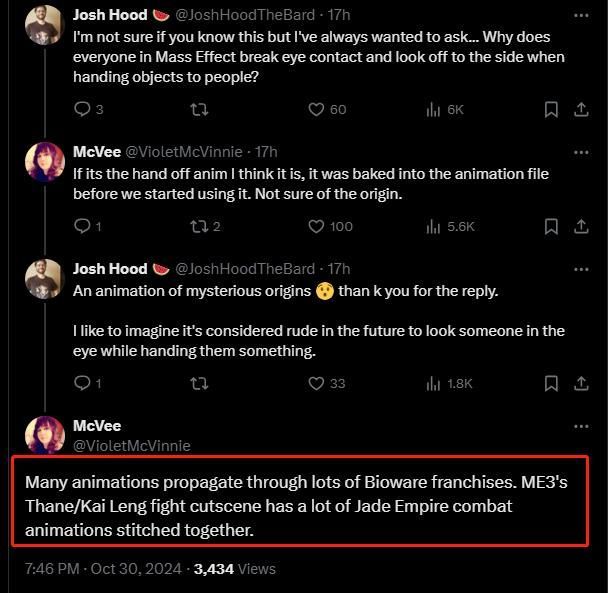
Task: View analytics for tweet with 5.6K views
Action: 434,226
